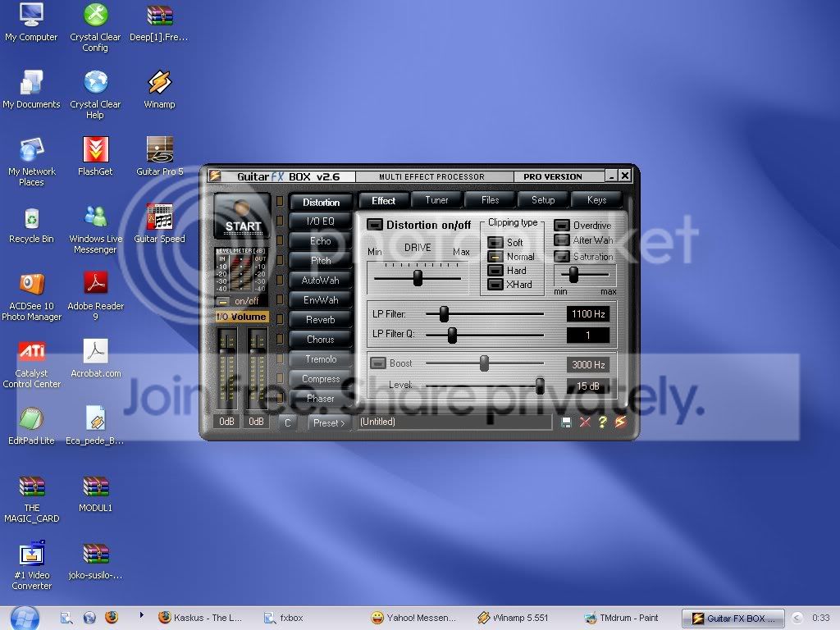Click the Boost Level slider handle

coord(540,386)
